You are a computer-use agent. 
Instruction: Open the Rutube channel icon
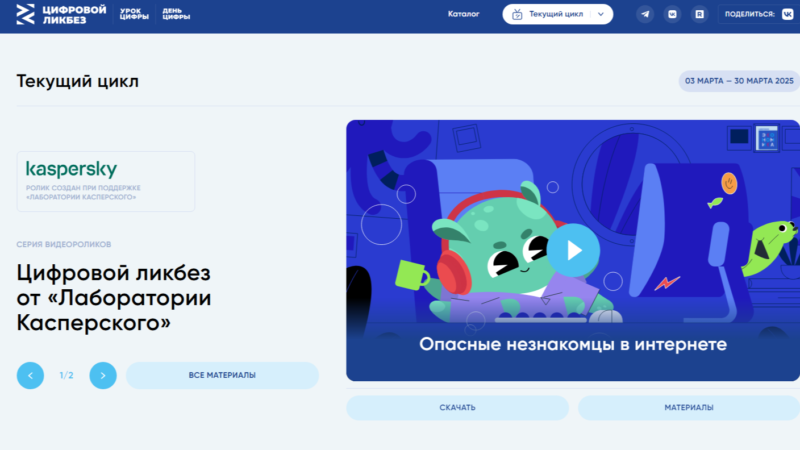click(699, 14)
